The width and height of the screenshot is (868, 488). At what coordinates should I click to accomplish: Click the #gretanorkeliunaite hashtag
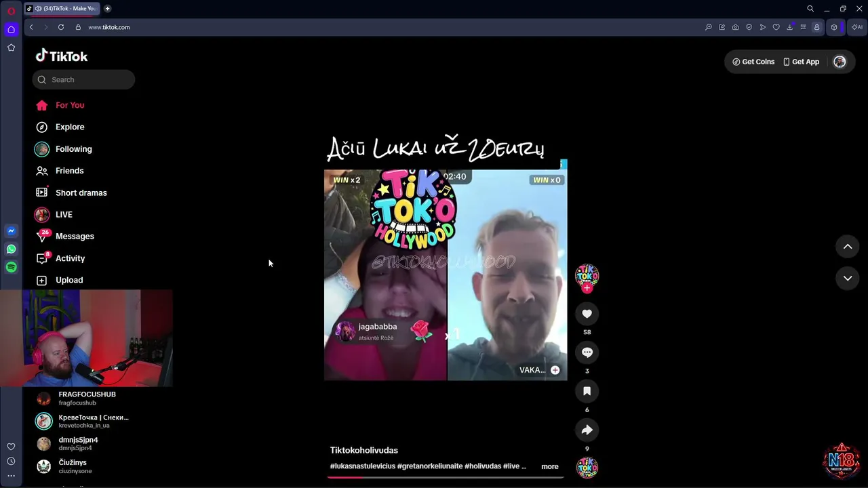pos(430,466)
